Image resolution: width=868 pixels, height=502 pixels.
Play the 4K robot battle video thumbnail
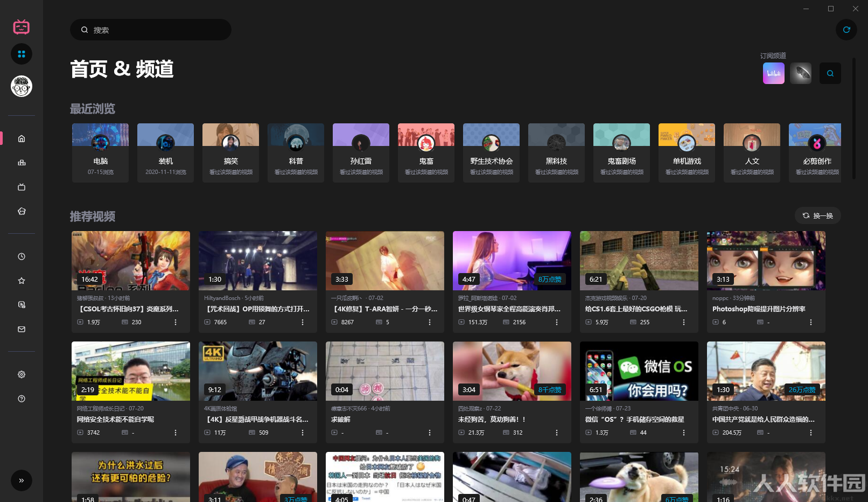[258, 371]
